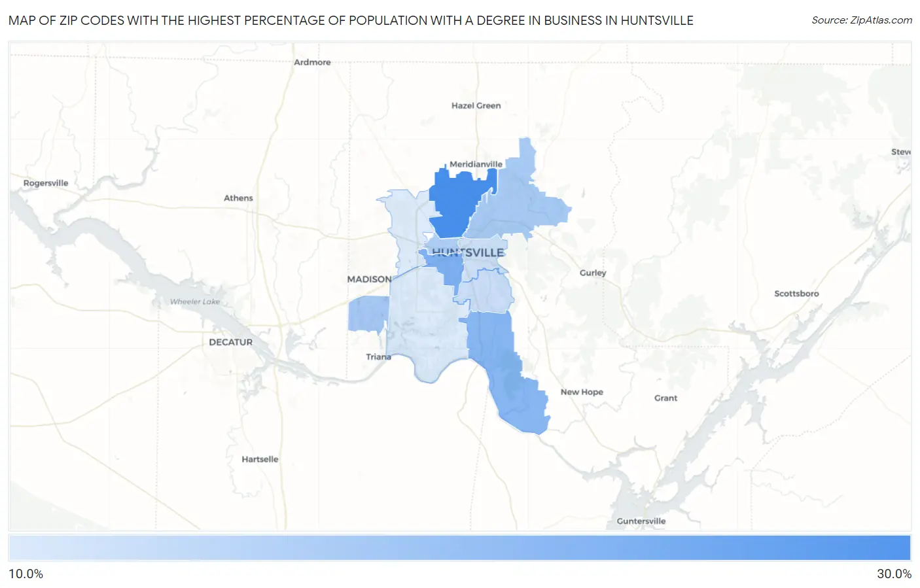The width and height of the screenshot is (920, 588).
Task: Click the Wheeler Lake label
Action: 195,302
